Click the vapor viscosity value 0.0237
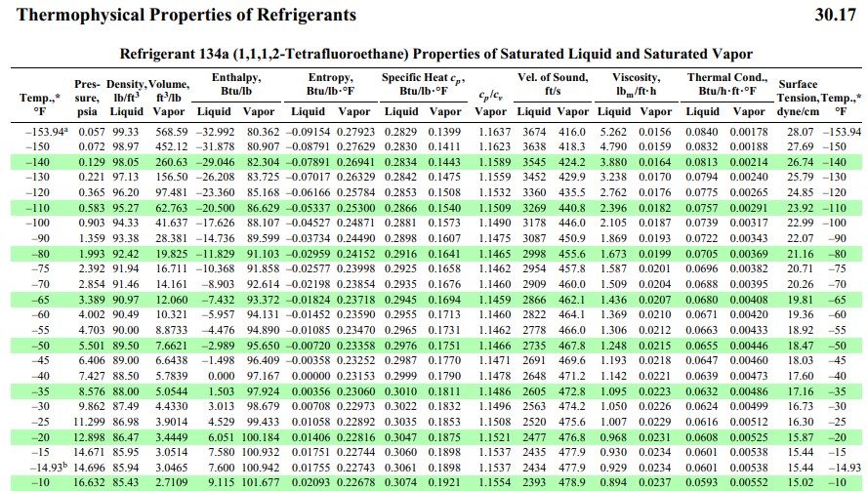The width and height of the screenshot is (868, 491). (x=655, y=483)
